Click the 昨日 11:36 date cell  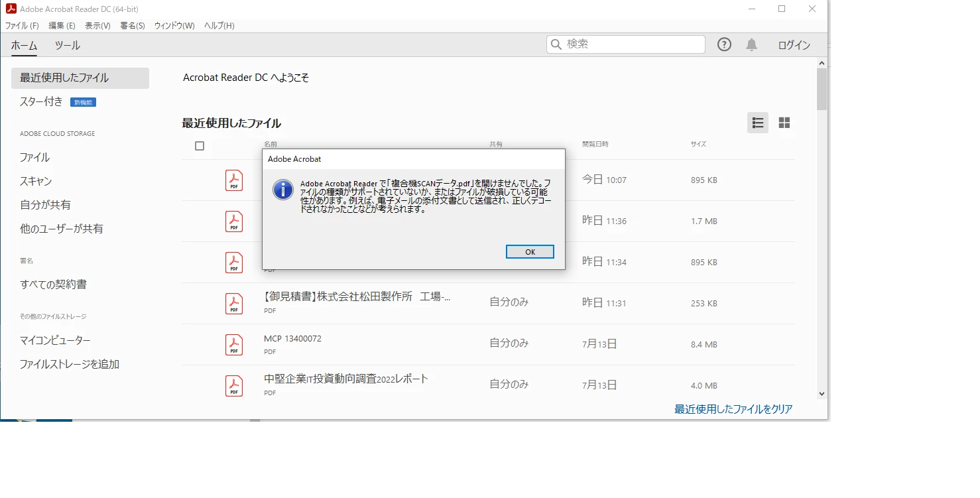pyautogui.click(x=604, y=221)
